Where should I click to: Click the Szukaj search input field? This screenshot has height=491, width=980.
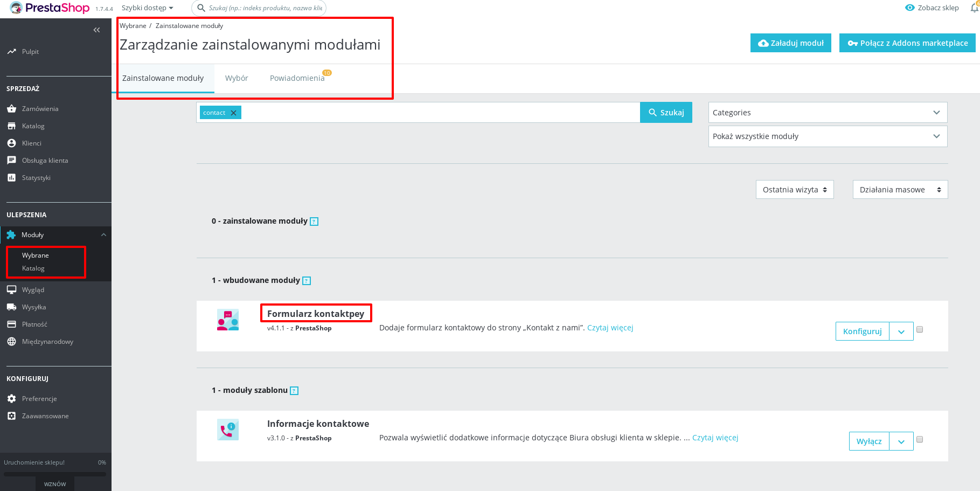420,112
